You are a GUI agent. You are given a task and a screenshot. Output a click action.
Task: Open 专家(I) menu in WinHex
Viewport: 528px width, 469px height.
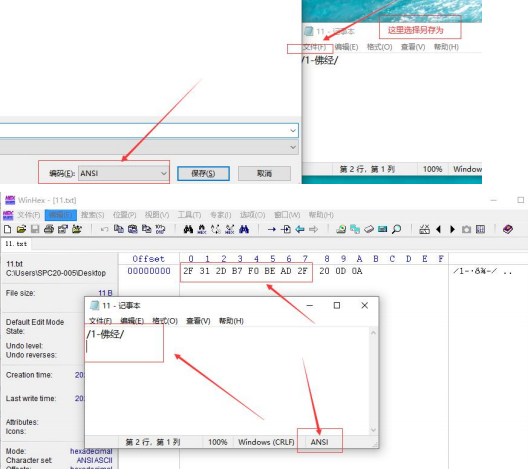(221, 215)
